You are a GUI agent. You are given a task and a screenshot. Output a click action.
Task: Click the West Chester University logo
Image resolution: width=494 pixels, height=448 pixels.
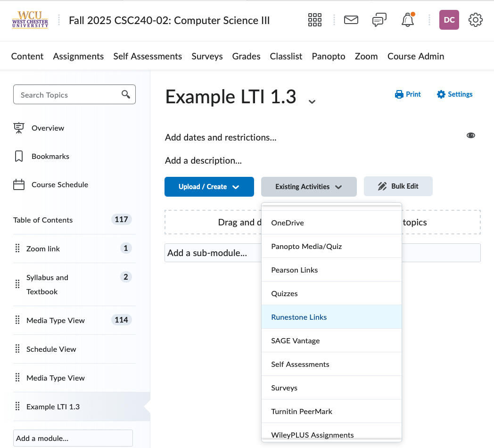(30, 20)
